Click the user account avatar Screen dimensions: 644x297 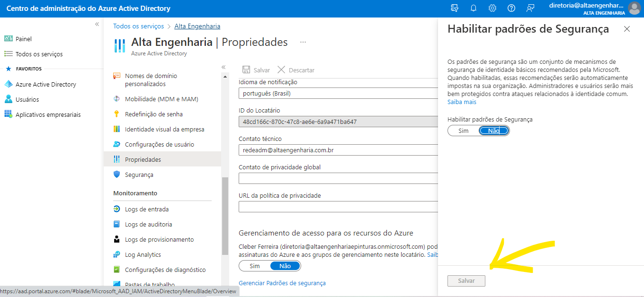[x=634, y=9]
